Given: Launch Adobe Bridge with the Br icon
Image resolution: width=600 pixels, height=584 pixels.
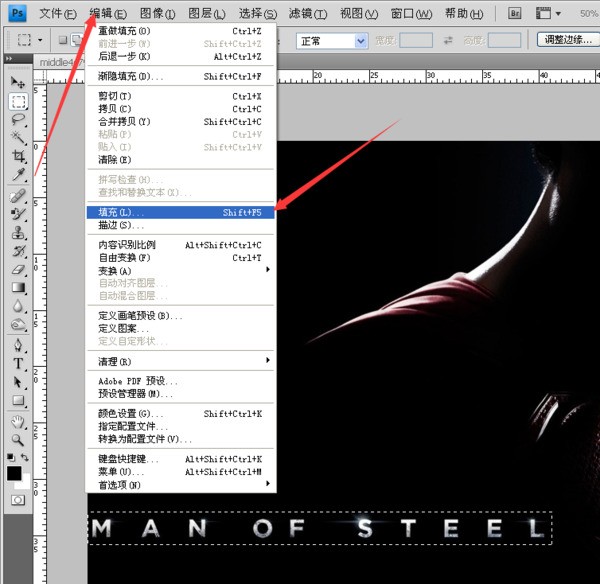Looking at the screenshot, I should point(515,14).
